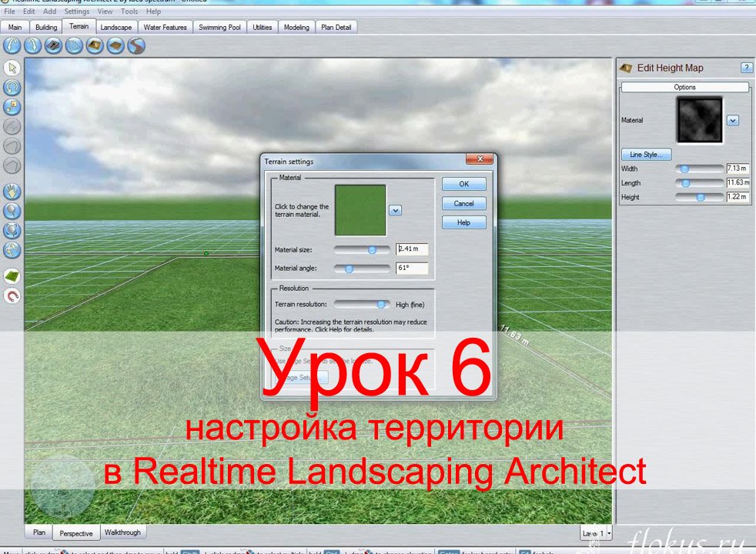
Task: Click the Material size 2.41 m field
Action: coord(412,249)
